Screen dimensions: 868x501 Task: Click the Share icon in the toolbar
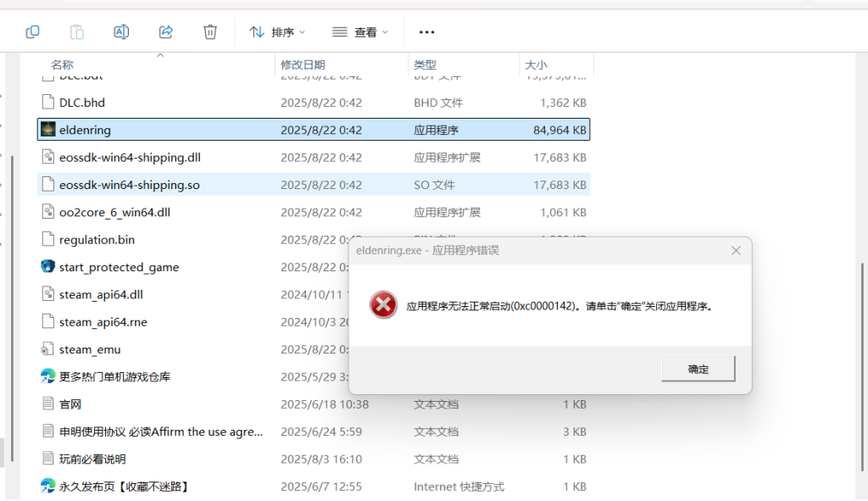click(165, 31)
